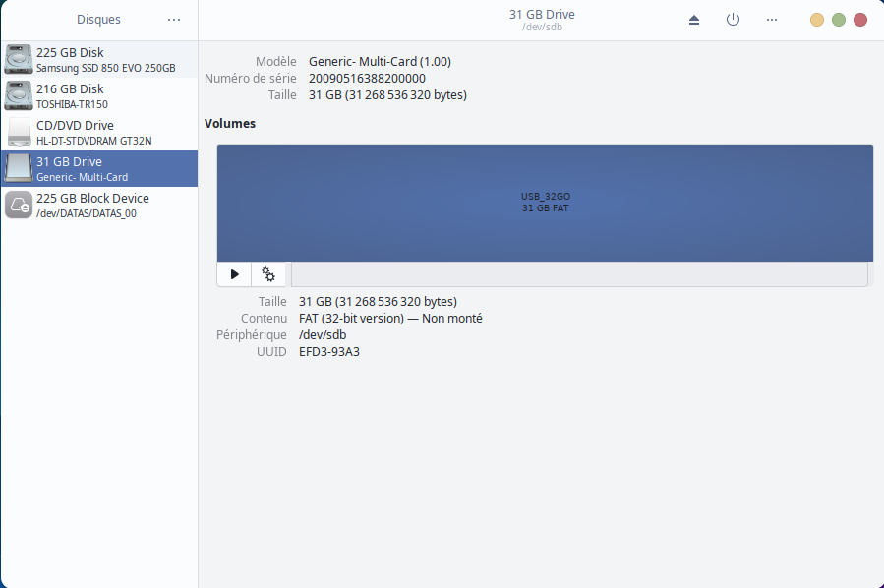Click the Disques title in sidebar header
Image resolution: width=884 pixels, height=588 pixels.
pyautogui.click(x=98, y=19)
